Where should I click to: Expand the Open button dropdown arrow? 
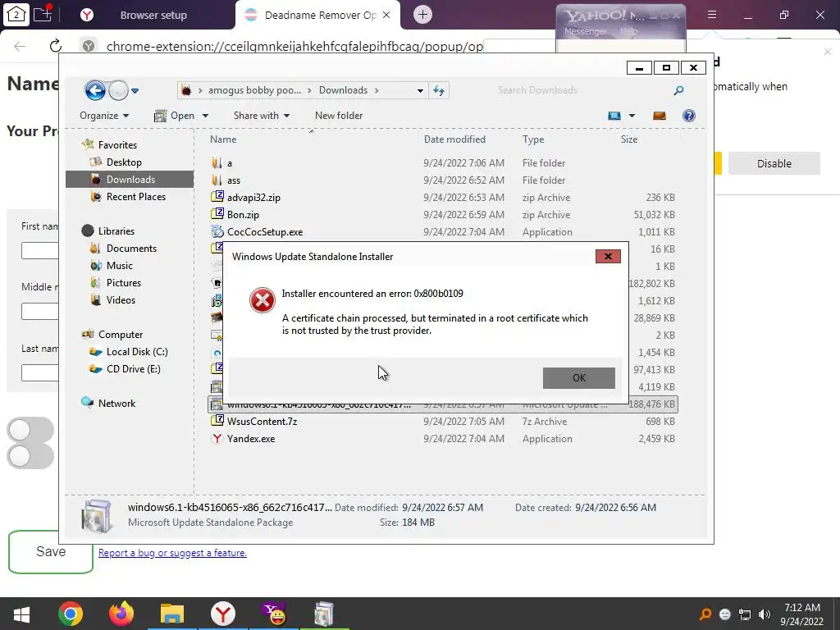[205, 116]
